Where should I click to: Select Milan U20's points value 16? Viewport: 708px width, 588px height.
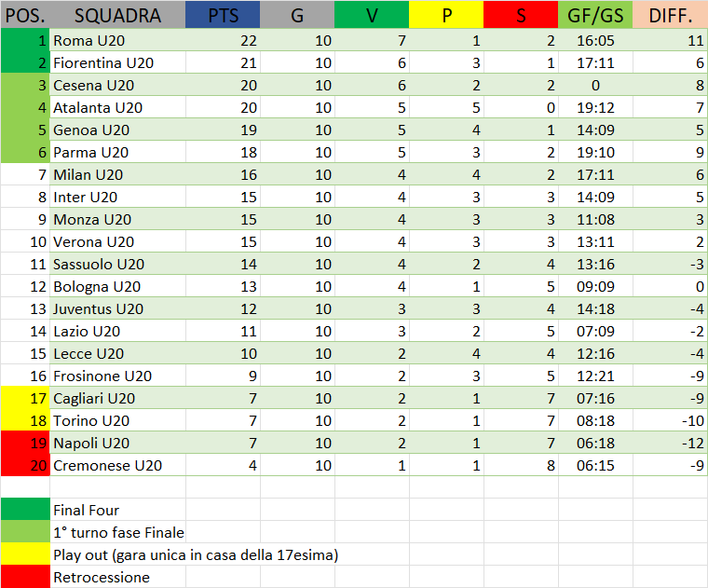(223, 175)
